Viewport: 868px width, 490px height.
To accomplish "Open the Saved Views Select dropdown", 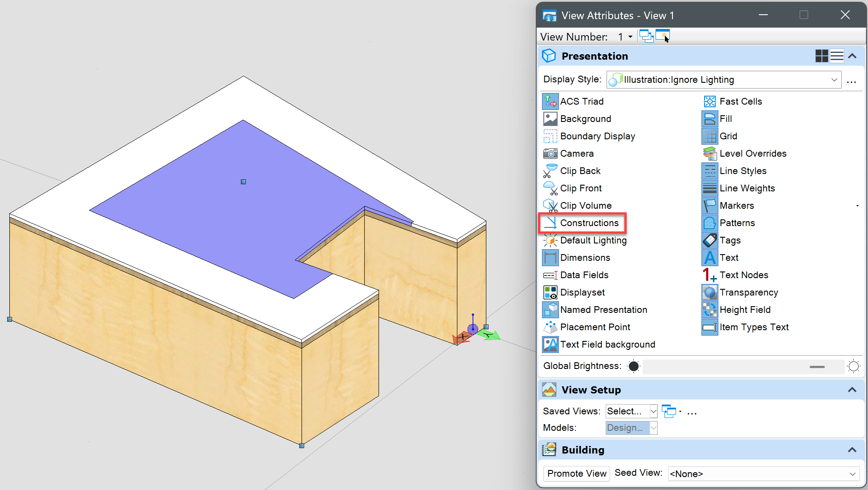I will click(x=653, y=411).
